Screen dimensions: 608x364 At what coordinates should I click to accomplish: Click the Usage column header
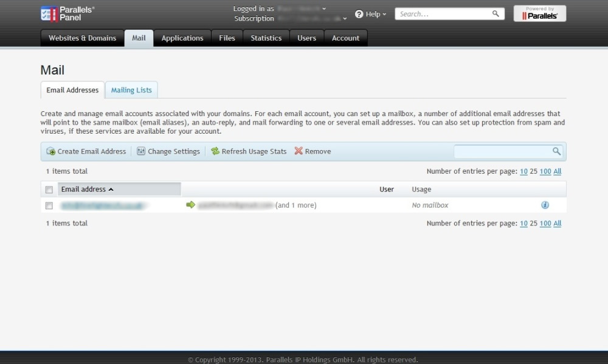[421, 189]
